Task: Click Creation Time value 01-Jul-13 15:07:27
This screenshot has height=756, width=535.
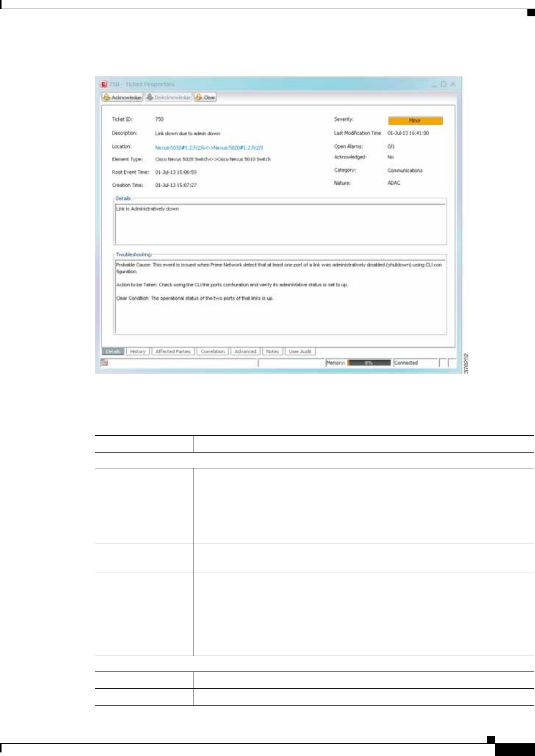Action: [176, 185]
